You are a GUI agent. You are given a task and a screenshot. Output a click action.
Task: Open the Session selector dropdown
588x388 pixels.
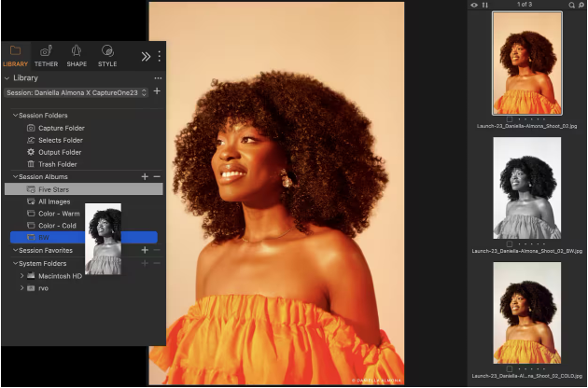tap(76, 92)
